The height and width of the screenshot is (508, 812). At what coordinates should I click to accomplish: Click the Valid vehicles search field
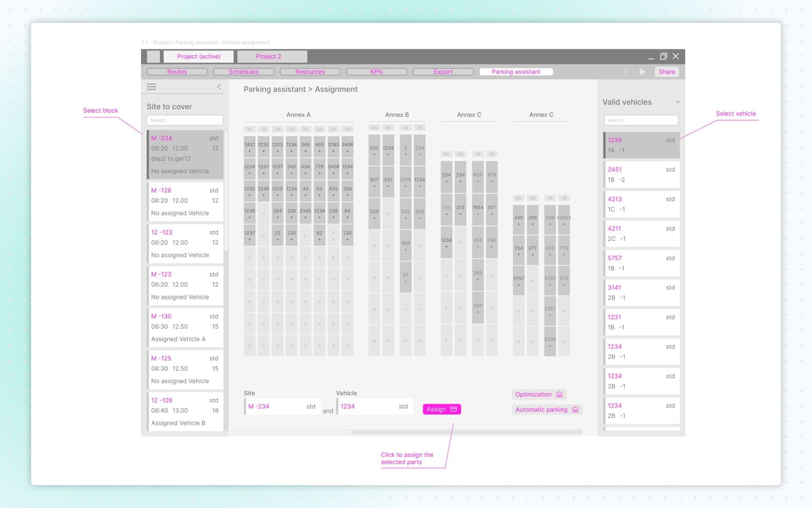point(641,120)
